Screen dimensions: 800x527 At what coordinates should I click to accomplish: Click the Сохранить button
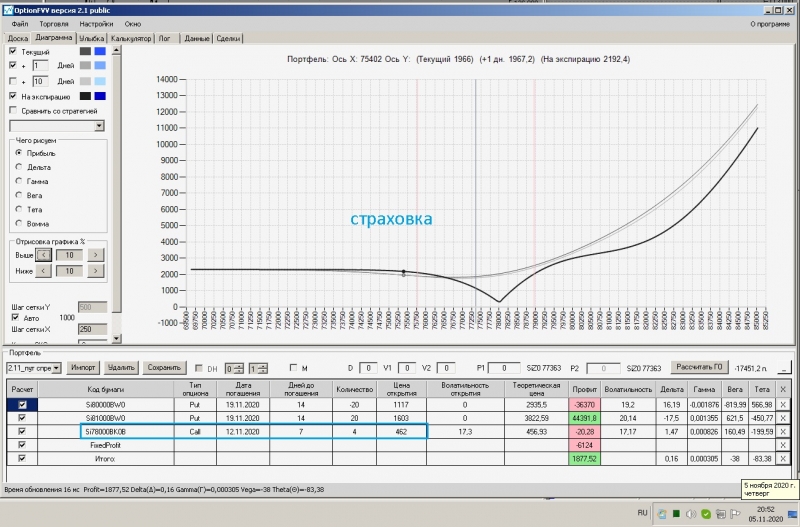click(x=164, y=367)
